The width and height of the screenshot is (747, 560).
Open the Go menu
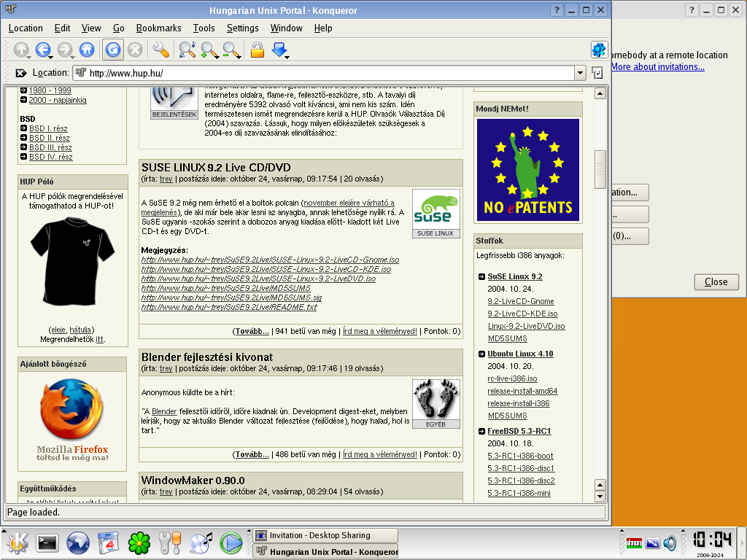pos(119,28)
